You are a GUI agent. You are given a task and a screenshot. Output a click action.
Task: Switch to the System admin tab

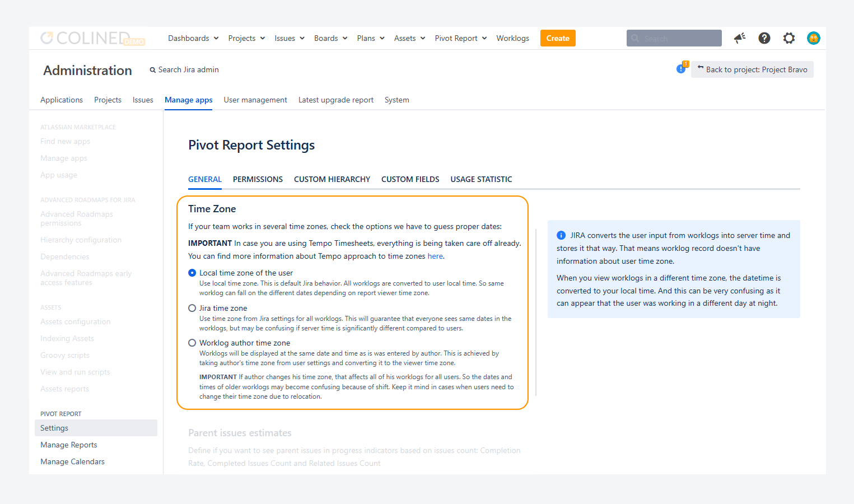click(x=397, y=100)
